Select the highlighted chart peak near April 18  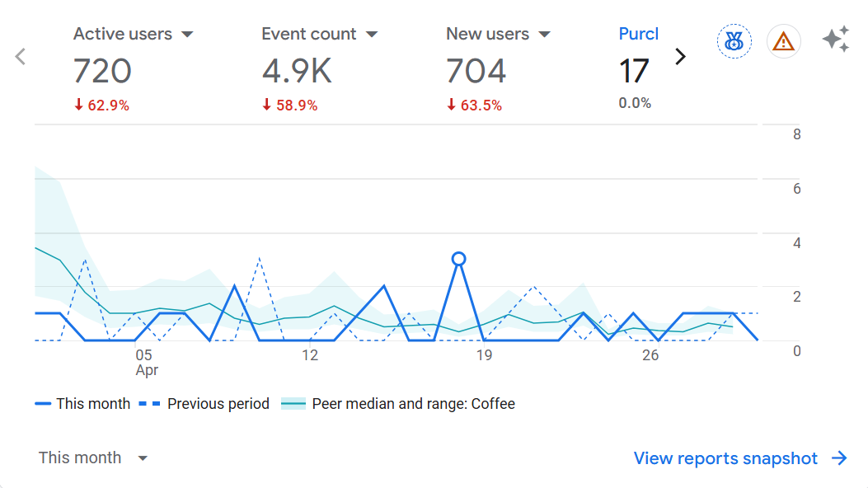click(x=459, y=258)
